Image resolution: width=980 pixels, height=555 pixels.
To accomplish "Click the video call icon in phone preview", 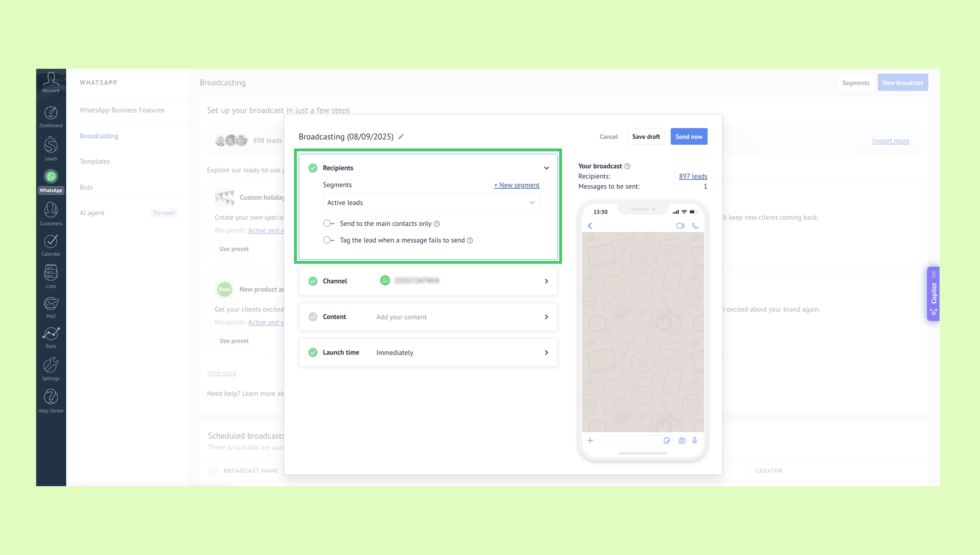I will (x=680, y=226).
